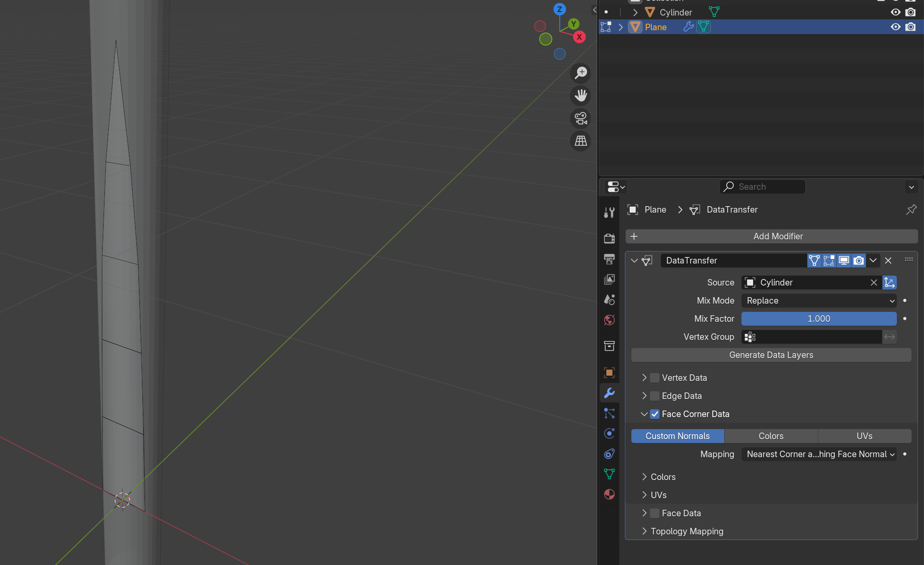Open DataTransfer modifier extra options arrow
Viewport: 924px width, 565px height.
(x=873, y=261)
